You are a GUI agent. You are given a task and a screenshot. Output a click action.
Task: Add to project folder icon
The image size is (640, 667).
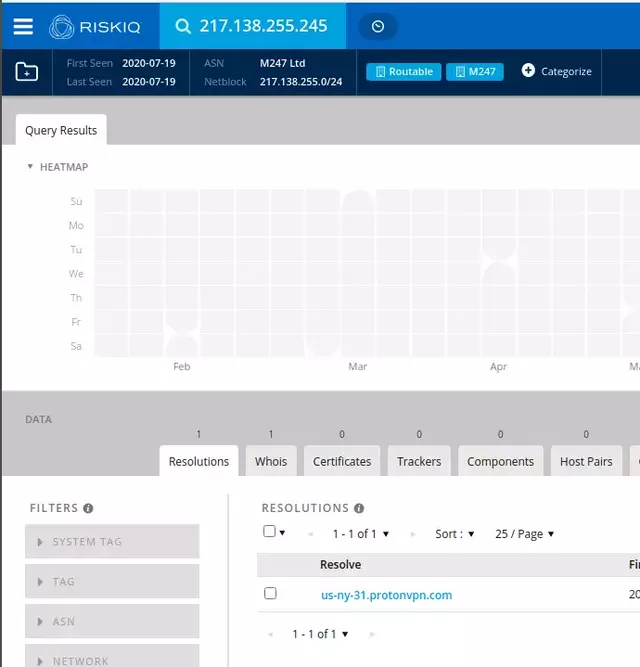27,71
